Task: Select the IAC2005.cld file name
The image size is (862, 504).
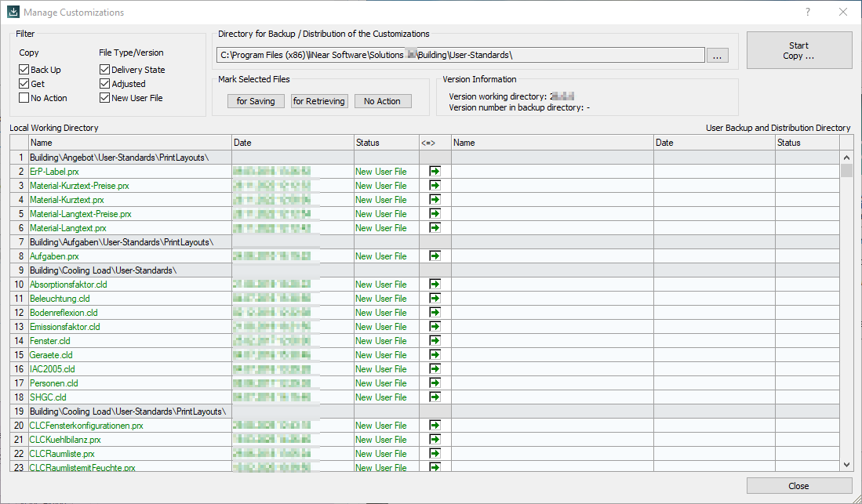Action: (53, 369)
